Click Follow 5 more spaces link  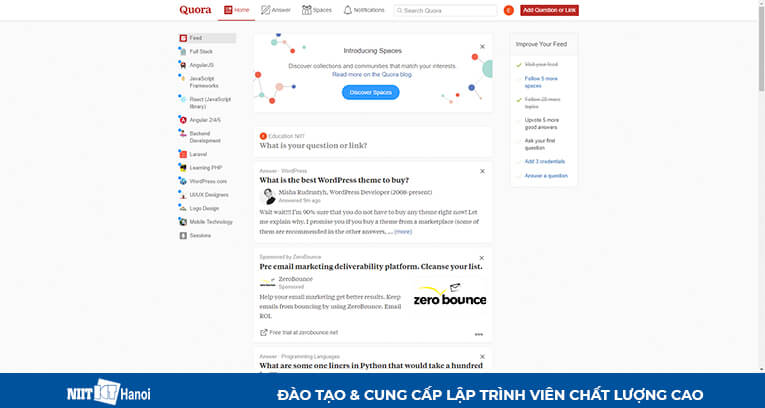click(541, 82)
